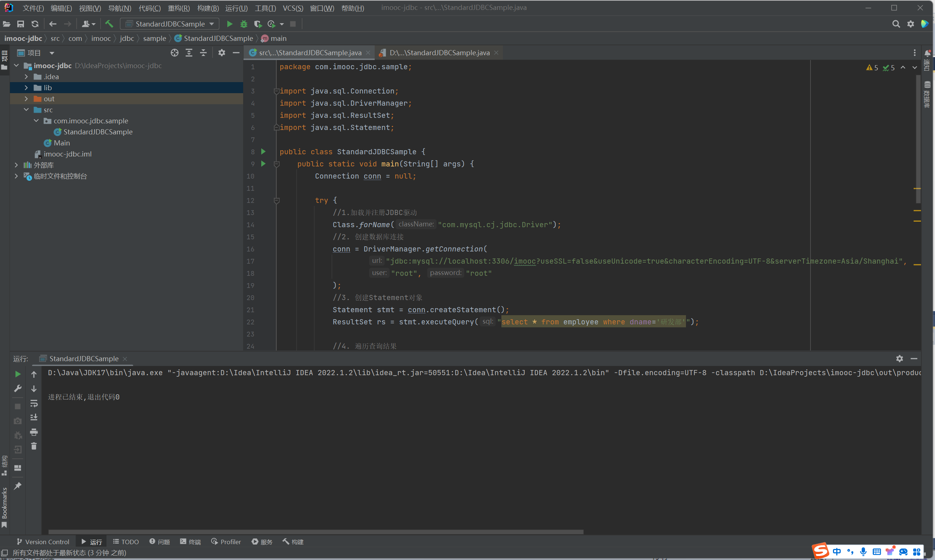The height and width of the screenshot is (560, 935).
Task: Select imooc-jdbc.iml file in tree
Action: (67, 154)
